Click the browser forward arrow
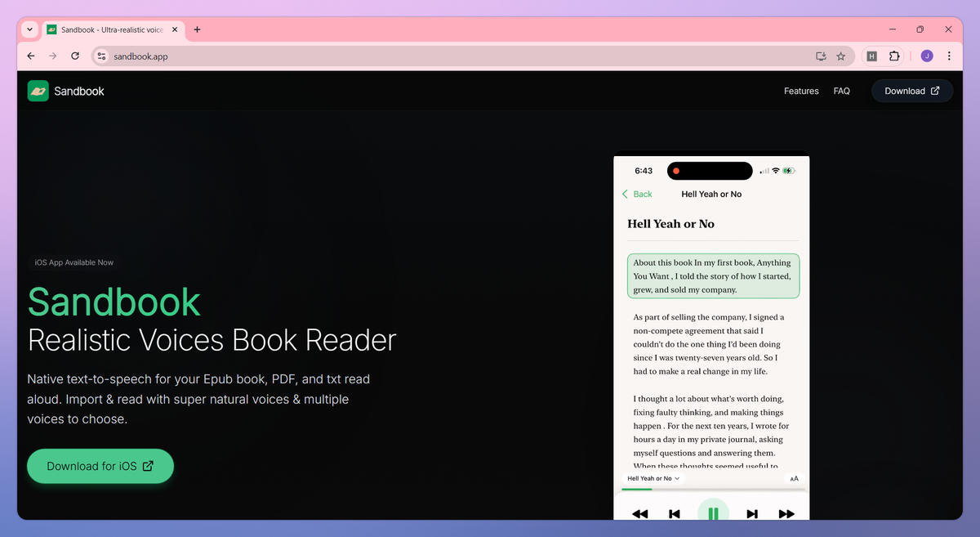Image resolution: width=980 pixels, height=537 pixels. [x=53, y=56]
